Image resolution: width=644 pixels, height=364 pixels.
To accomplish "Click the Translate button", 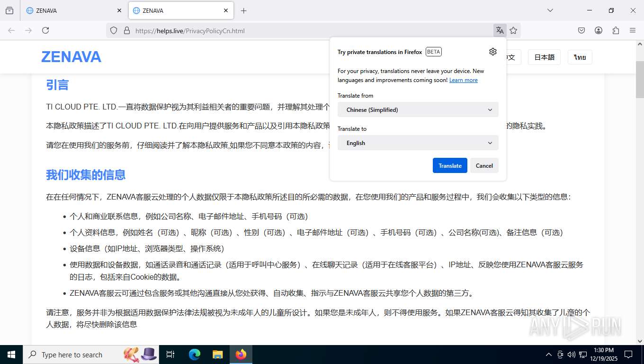I will click(450, 165).
